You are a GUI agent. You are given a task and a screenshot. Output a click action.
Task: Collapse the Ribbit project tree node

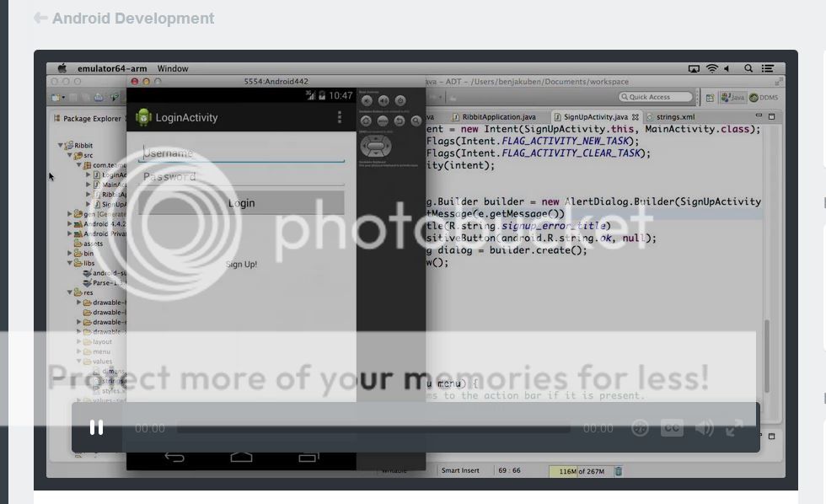62,145
